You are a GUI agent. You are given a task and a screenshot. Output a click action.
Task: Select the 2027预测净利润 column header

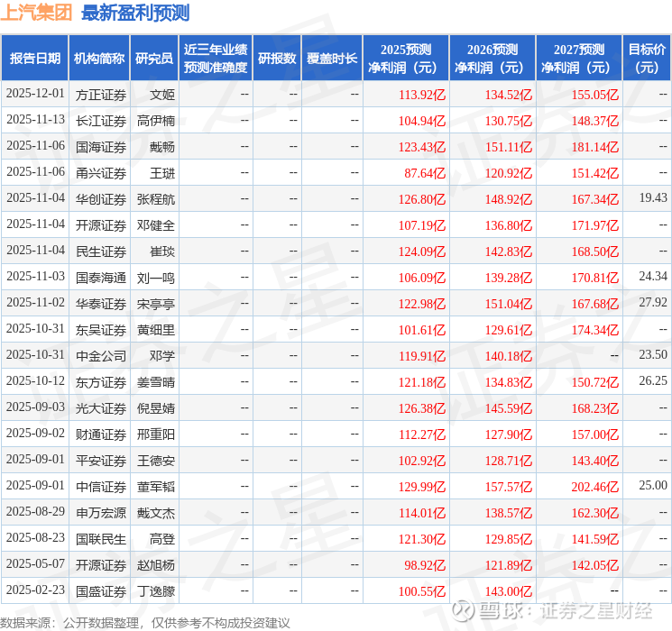click(579, 59)
